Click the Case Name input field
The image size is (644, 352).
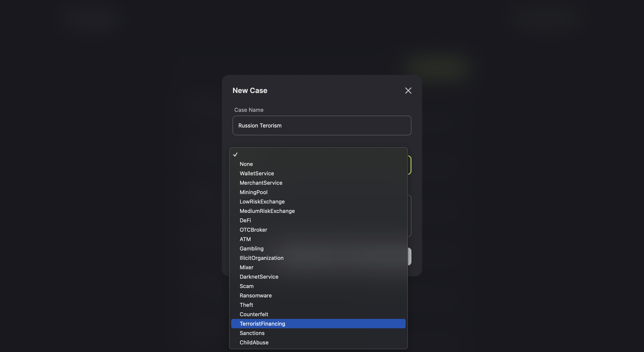(322, 125)
